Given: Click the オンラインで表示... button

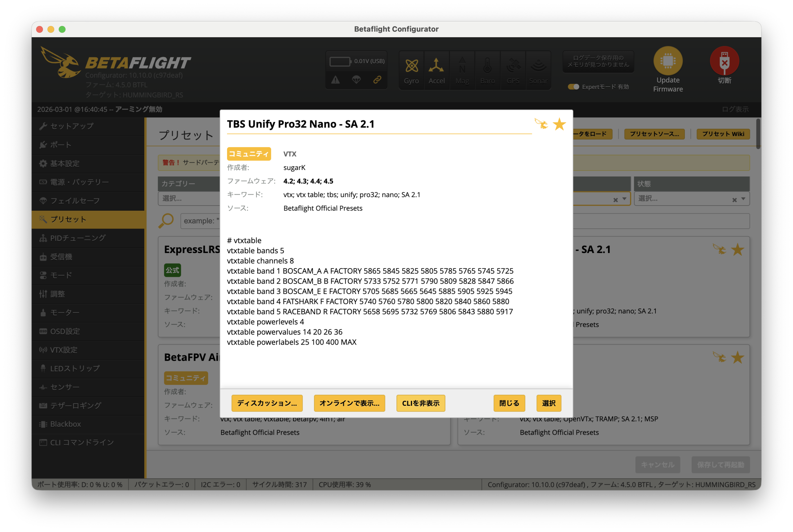Looking at the screenshot, I should (x=349, y=403).
